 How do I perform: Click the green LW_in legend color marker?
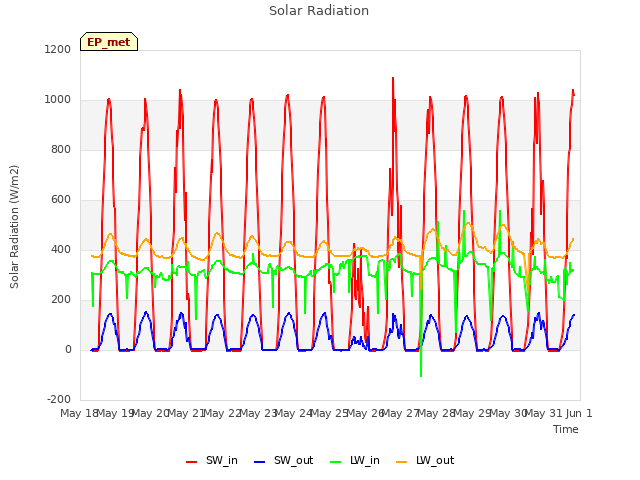coord(335,462)
